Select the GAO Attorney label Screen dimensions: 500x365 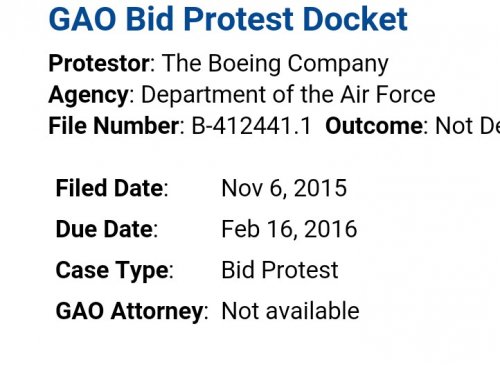tap(129, 312)
